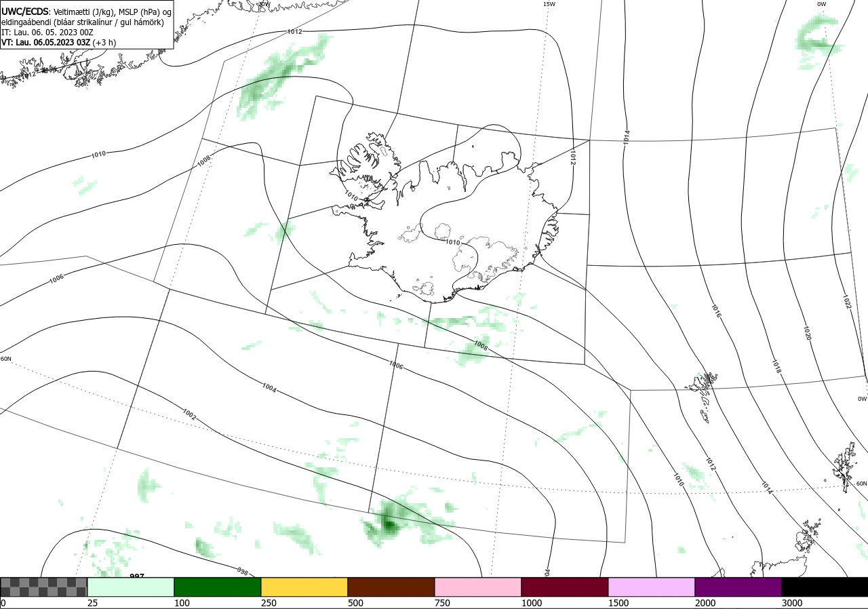Click the grey checkered 0–25 legend swatch
This screenshot has width=868, height=609.
(x=44, y=587)
